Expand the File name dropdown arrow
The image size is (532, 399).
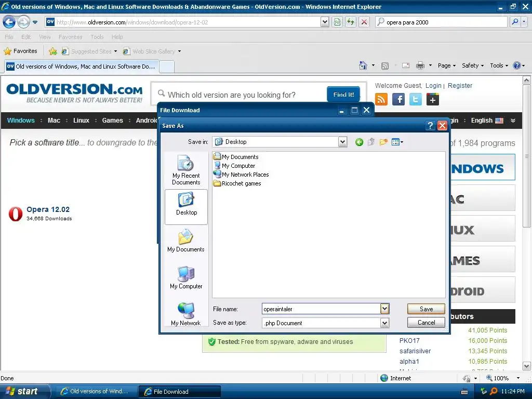click(x=384, y=309)
